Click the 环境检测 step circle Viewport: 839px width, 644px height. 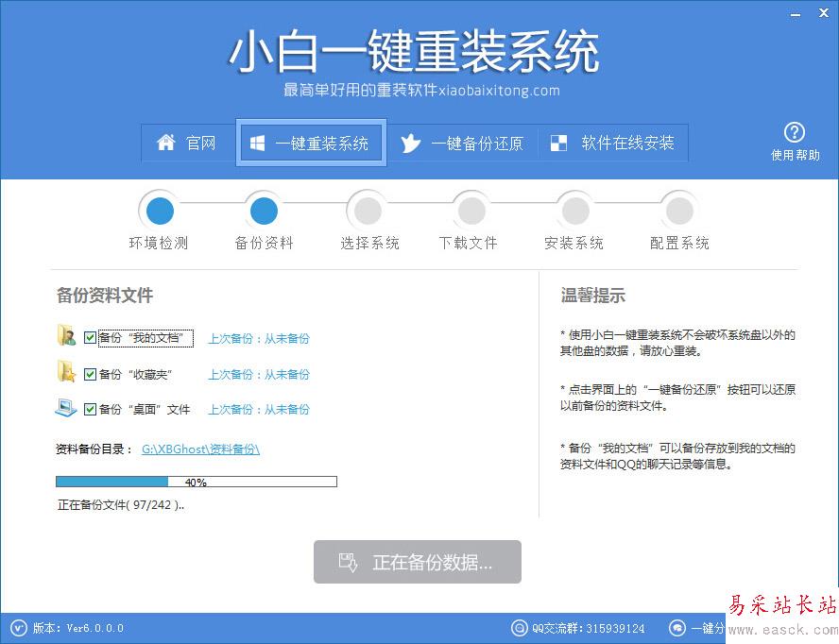160,211
